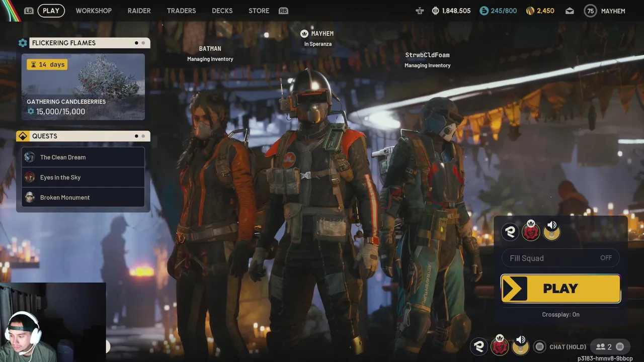Screen dimensions: 644x362
Task: Click the yellow Quests diamond icon
Action: coord(23,136)
